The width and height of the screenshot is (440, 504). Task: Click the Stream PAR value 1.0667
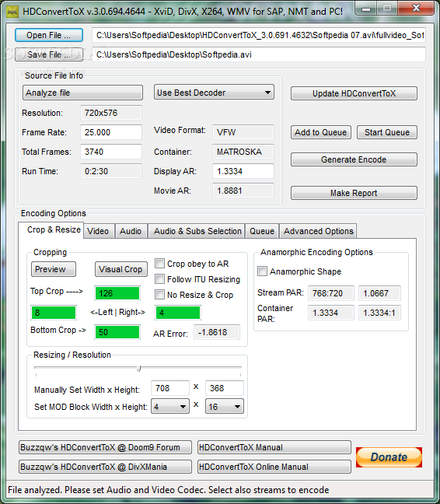click(379, 293)
